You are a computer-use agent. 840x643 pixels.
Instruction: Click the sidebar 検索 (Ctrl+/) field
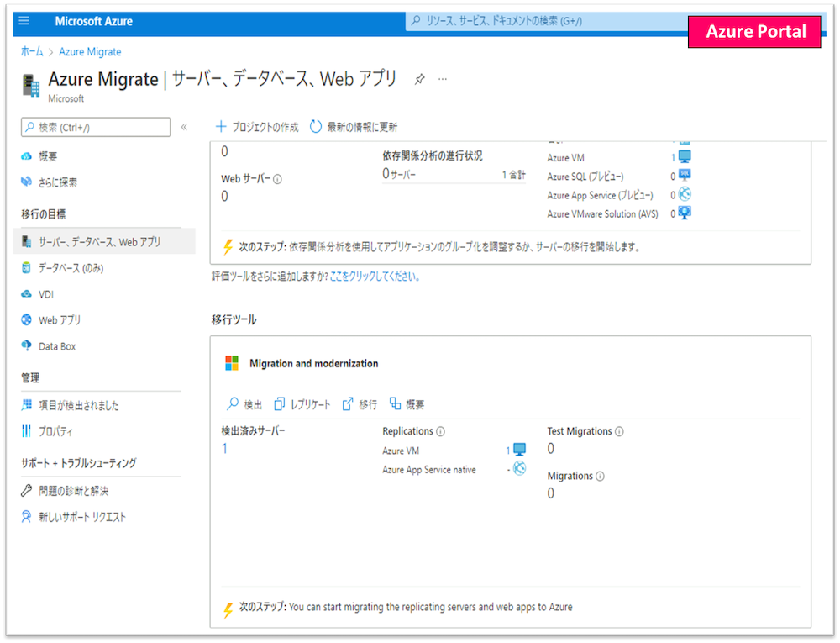[96, 127]
